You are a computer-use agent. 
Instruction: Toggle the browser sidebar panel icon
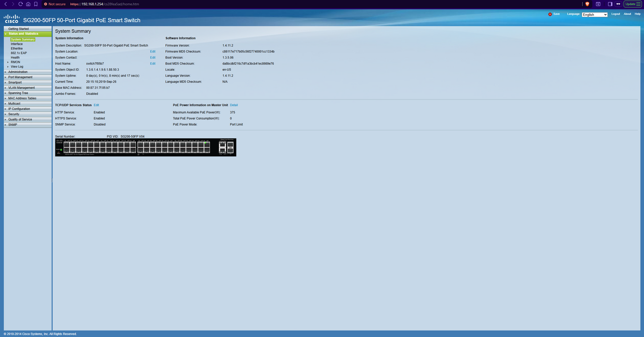point(610,4)
